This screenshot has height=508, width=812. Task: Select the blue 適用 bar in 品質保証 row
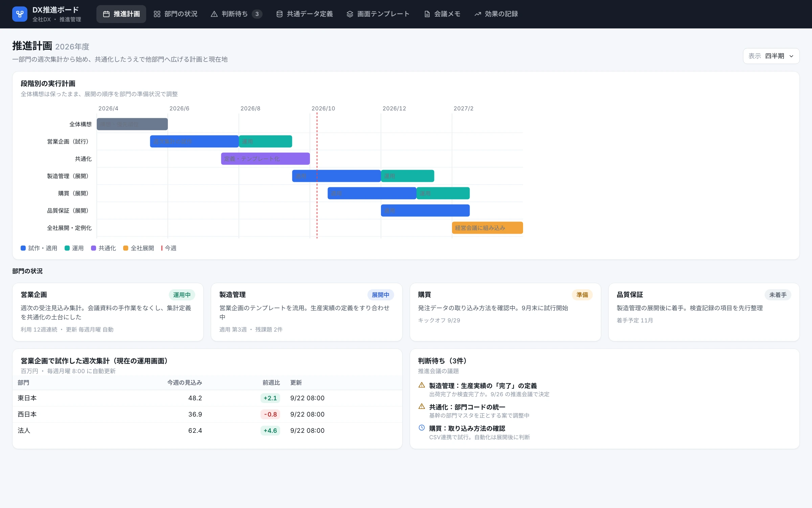coord(425,210)
